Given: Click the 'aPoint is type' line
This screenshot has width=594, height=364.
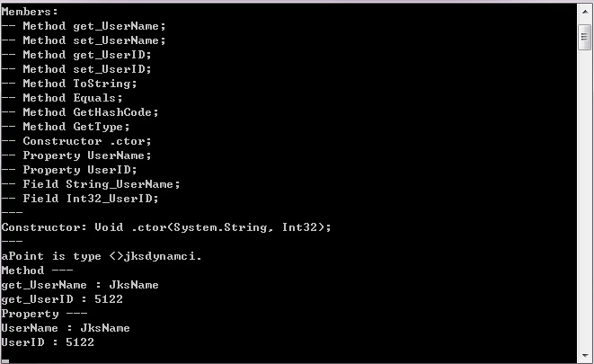Looking at the screenshot, I should pyautogui.click(x=102, y=256).
